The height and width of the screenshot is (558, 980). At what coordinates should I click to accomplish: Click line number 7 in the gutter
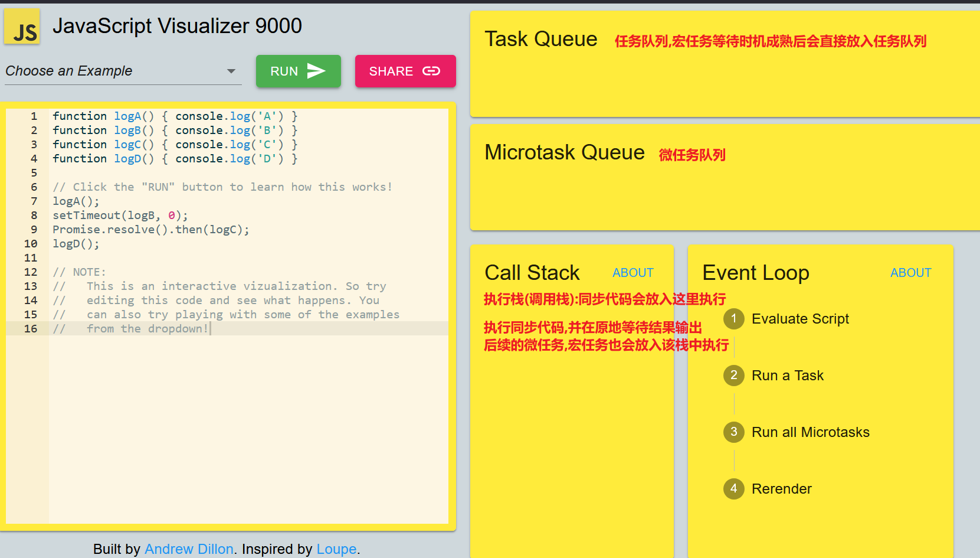(34, 201)
